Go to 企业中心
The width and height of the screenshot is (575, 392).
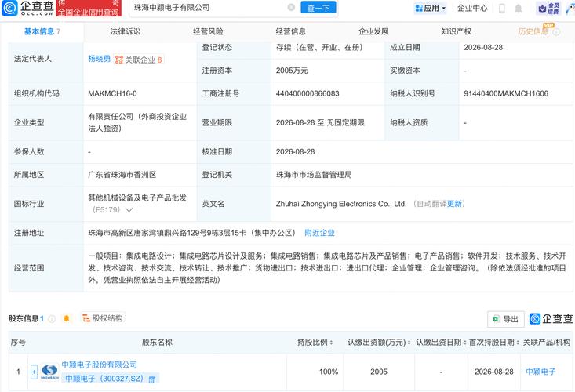coord(472,8)
